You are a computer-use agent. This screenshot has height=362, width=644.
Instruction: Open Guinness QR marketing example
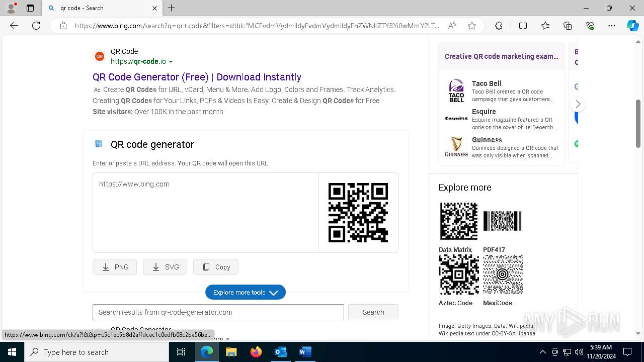pos(502,147)
